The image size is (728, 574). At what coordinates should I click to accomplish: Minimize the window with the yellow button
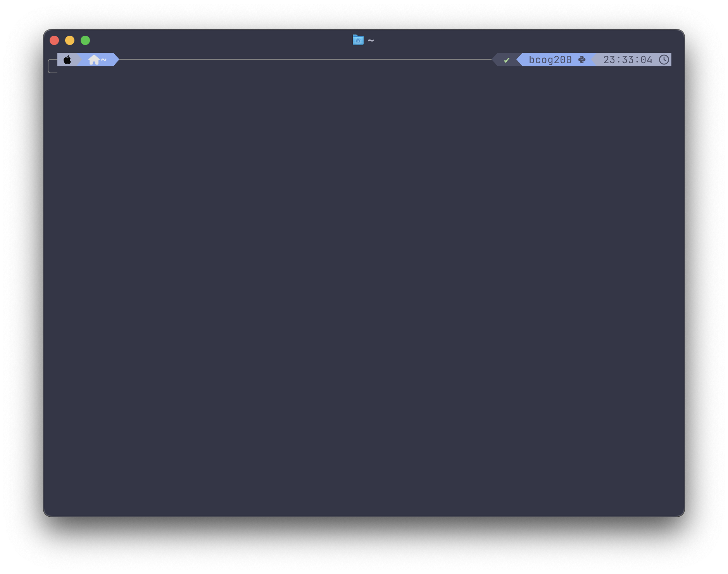(x=70, y=40)
